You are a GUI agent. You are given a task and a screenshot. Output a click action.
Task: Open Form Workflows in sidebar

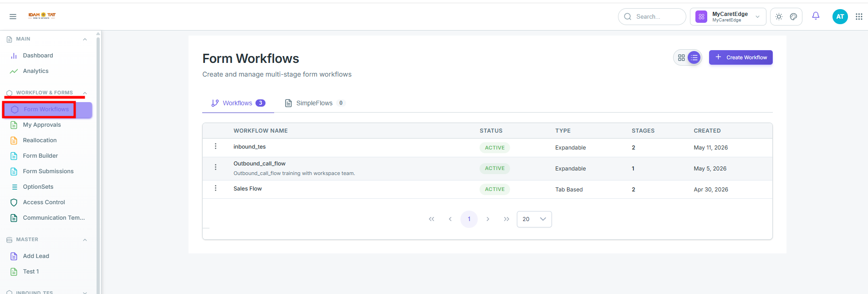[48, 109]
